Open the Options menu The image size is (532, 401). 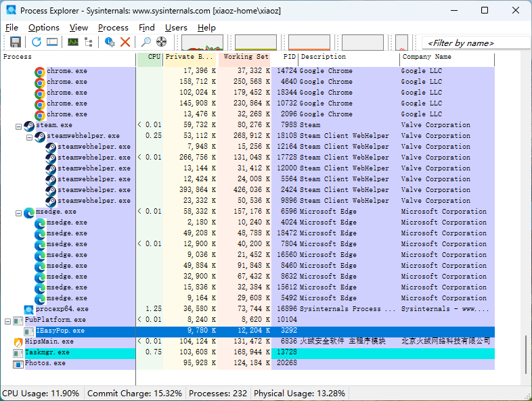point(44,28)
